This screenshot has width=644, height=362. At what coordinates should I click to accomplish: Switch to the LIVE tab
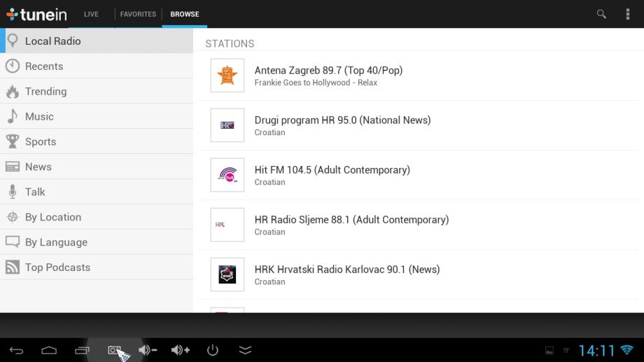[91, 14]
